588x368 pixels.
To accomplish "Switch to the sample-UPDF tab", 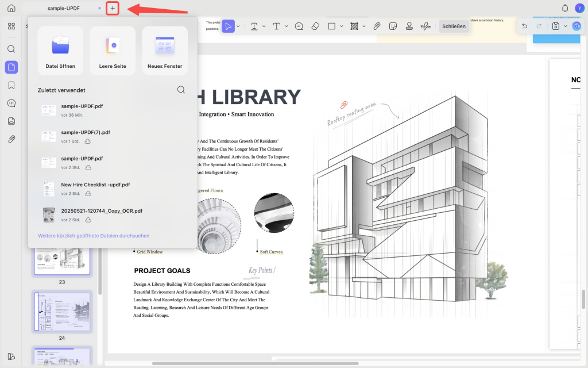I will (63, 8).
